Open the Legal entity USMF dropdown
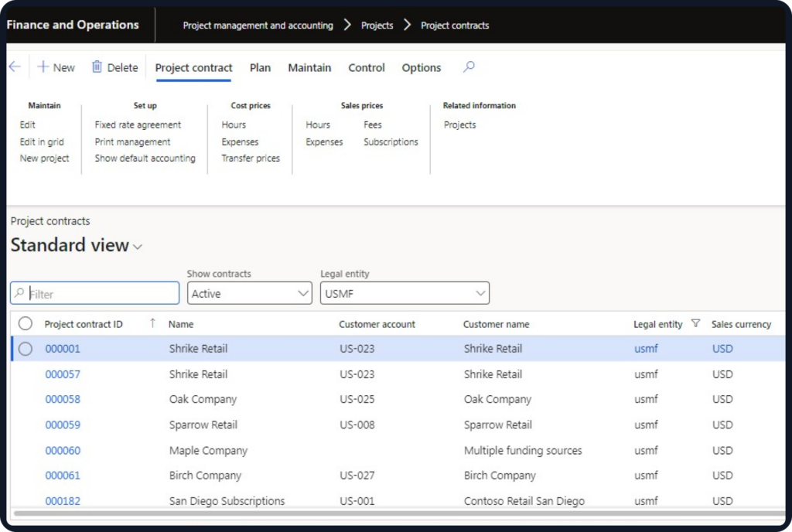 [x=405, y=293]
